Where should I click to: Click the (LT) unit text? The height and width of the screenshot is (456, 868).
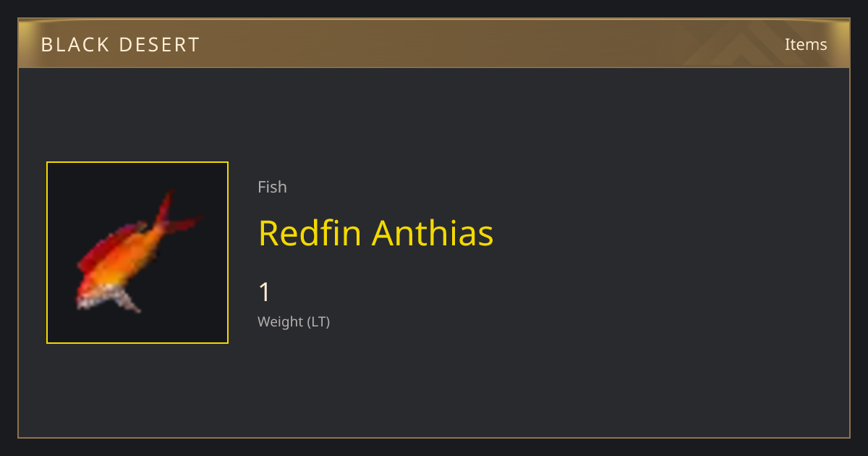tap(319, 322)
